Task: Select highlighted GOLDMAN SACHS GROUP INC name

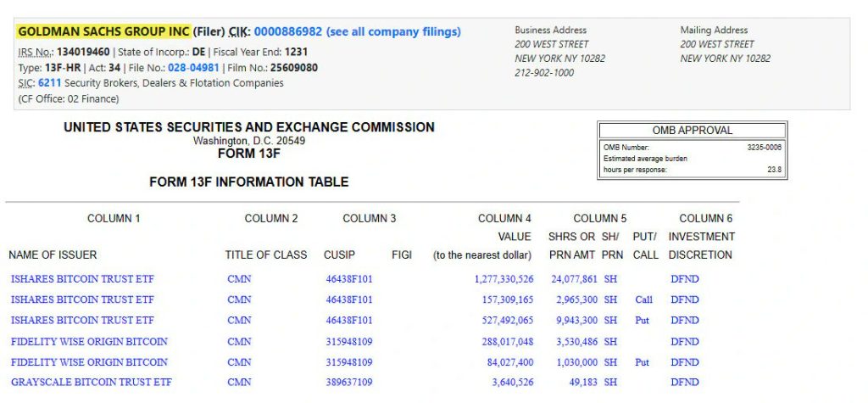Action: [x=103, y=31]
